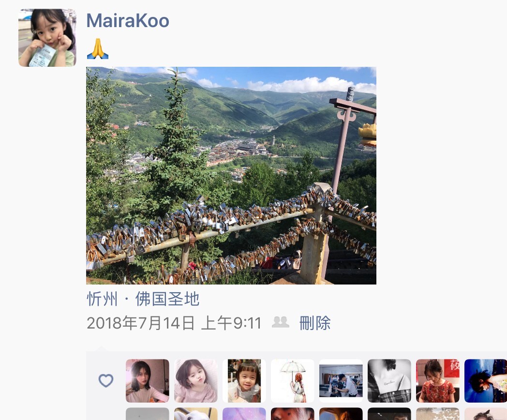
Task: Click the 删除 delete button
Action: click(x=315, y=323)
